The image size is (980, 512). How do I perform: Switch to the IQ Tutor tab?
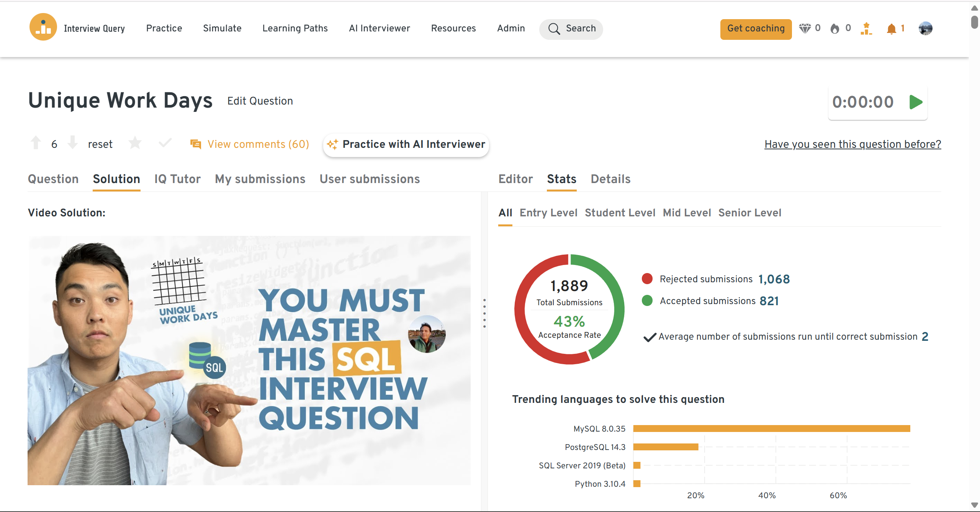(x=177, y=179)
